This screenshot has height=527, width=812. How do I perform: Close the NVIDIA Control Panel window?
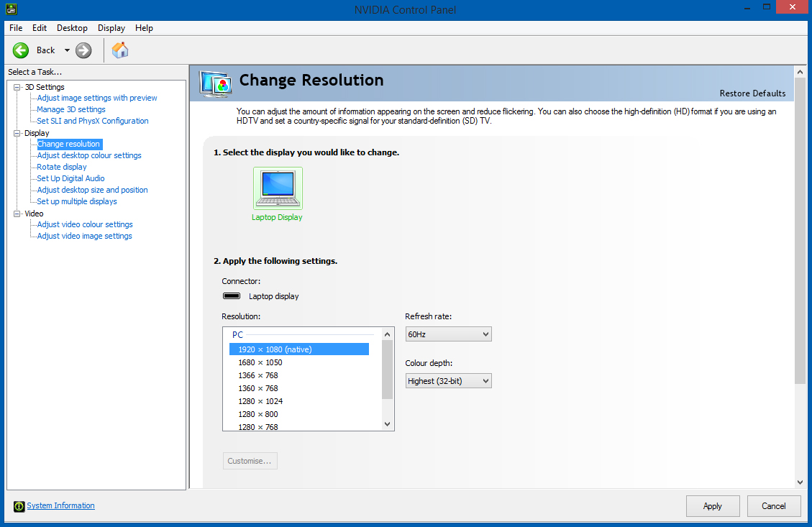pos(793,7)
